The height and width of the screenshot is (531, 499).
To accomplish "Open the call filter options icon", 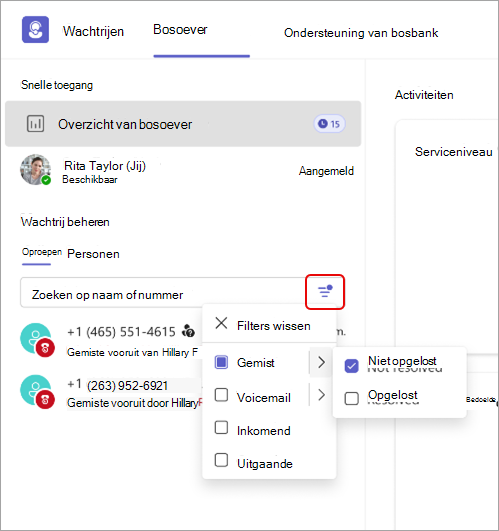I will click(x=325, y=292).
